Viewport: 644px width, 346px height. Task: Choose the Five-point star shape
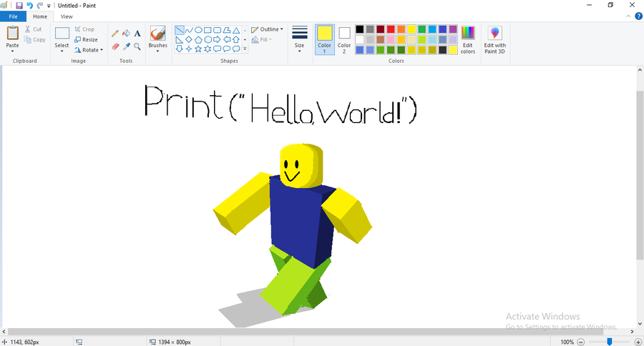pos(198,49)
